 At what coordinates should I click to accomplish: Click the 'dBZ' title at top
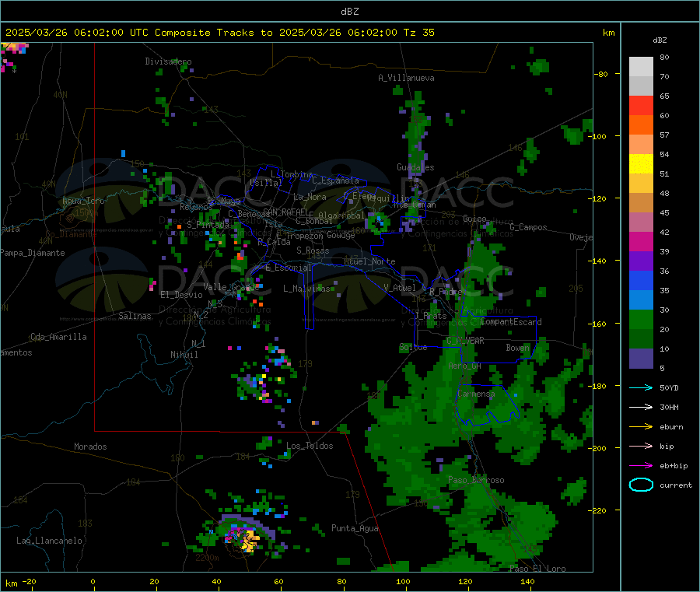pos(349,12)
